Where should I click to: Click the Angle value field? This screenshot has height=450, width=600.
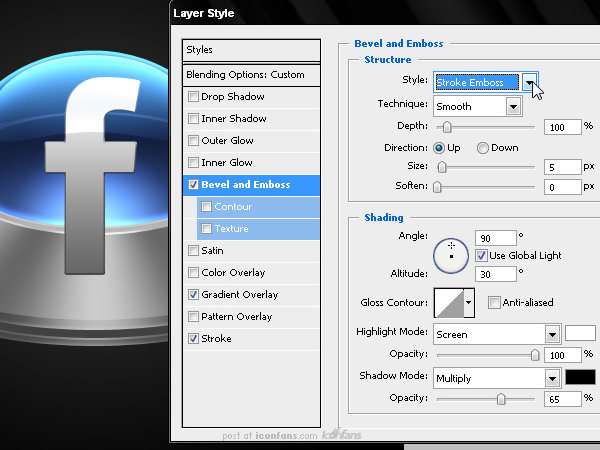[496, 238]
